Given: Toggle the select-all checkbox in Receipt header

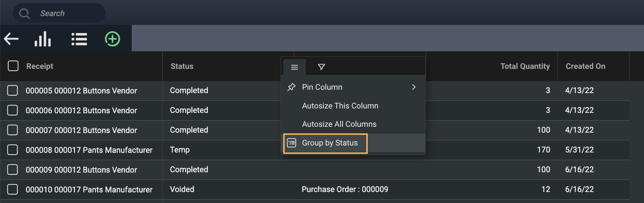Looking at the screenshot, I should click(x=13, y=66).
